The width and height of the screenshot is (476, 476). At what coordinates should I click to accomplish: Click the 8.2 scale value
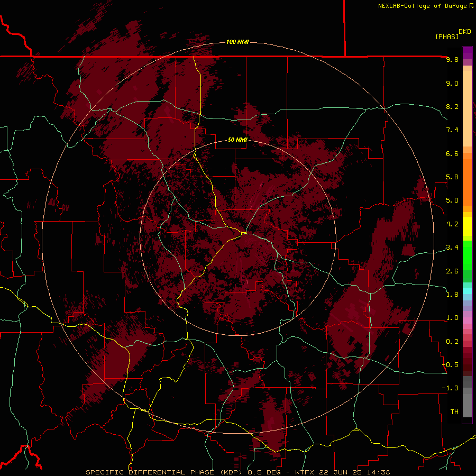[452, 106]
